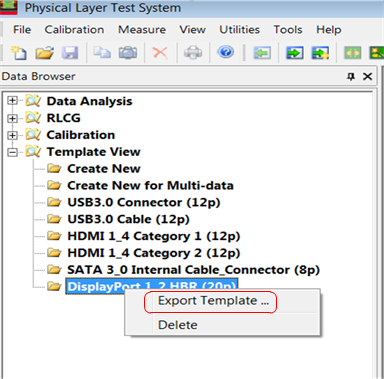Viewport: 384px width, 379px height.
Task: Select HDMI 1_4 Category 1 template
Action: pos(154,236)
